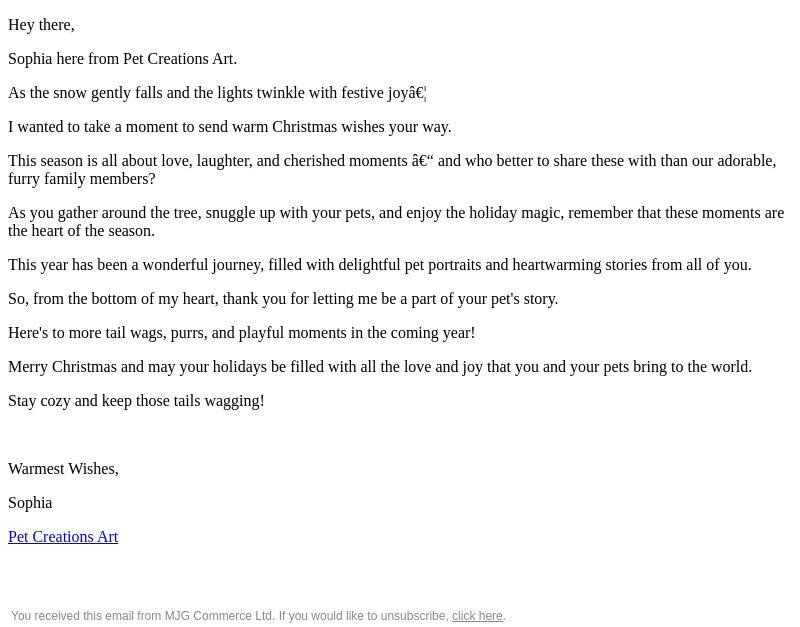Click the 'wonderful journey' pet portraits sentence

380,265
